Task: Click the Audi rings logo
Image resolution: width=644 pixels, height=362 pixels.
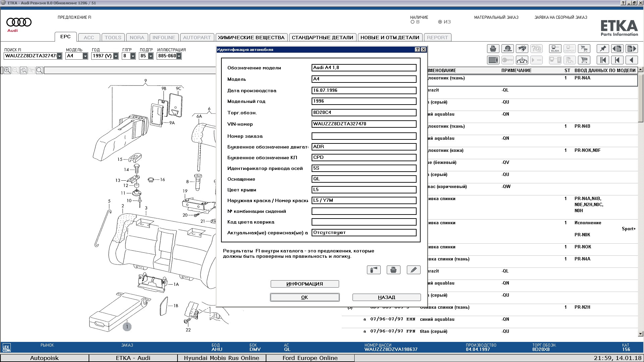Action: tap(19, 22)
